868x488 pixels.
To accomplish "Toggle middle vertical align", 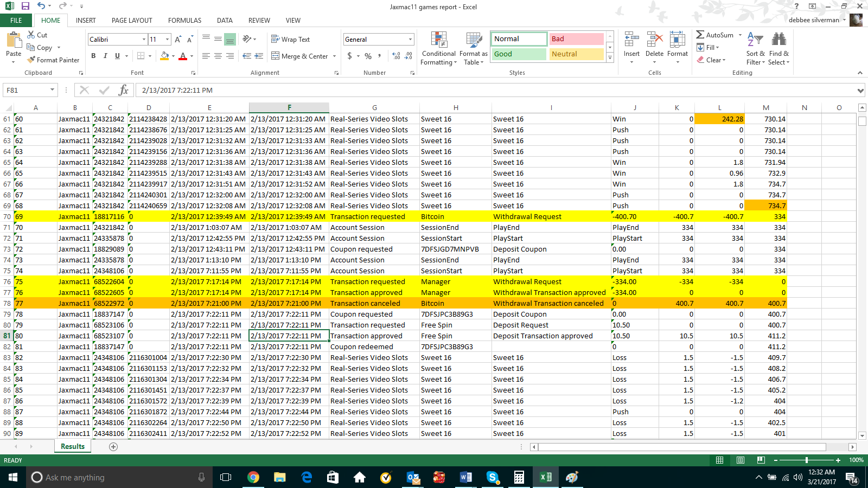I will pos(218,39).
